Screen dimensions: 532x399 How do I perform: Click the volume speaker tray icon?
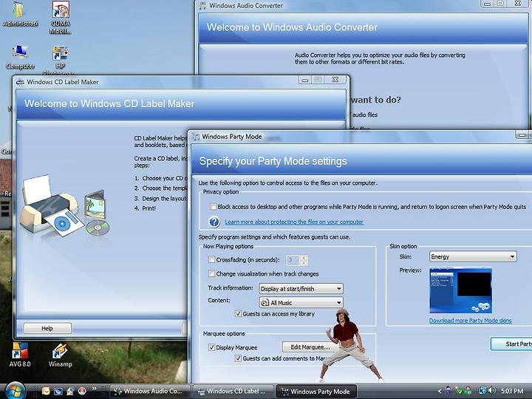[492, 391]
